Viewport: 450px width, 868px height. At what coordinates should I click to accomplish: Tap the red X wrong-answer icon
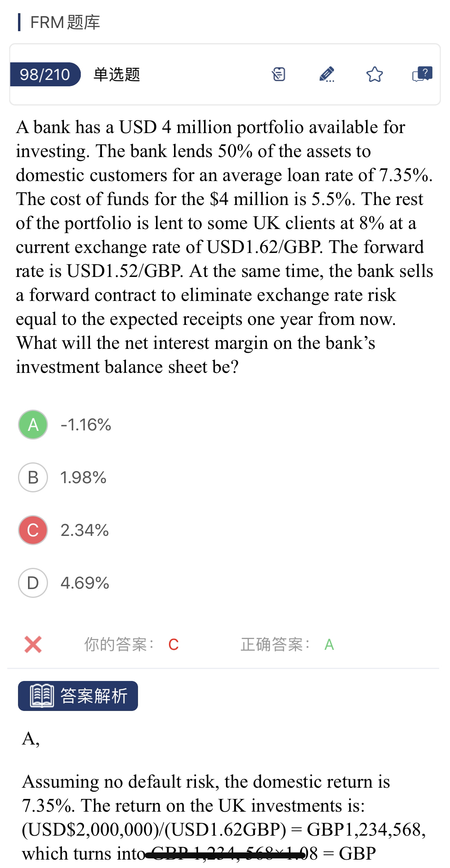[x=33, y=644]
